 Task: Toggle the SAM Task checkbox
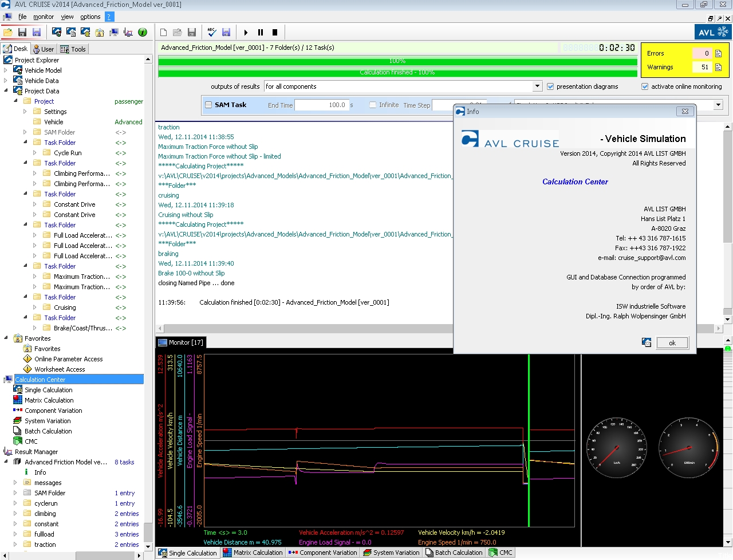pyautogui.click(x=209, y=105)
